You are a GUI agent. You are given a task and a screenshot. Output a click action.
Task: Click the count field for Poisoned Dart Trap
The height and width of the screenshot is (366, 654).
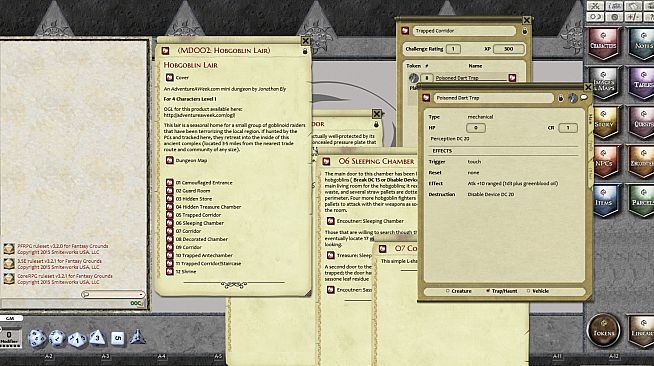427,78
